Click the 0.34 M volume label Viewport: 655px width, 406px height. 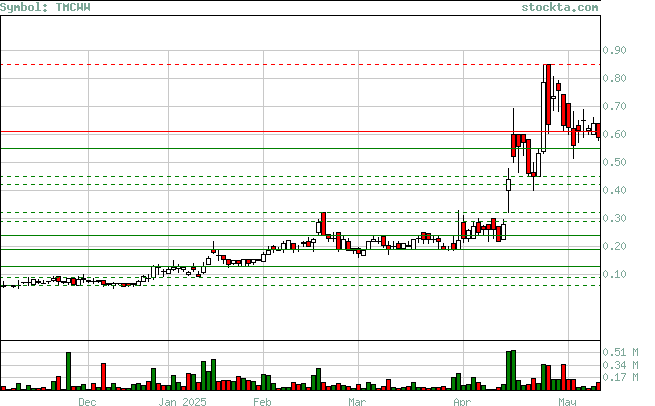[x=620, y=365]
